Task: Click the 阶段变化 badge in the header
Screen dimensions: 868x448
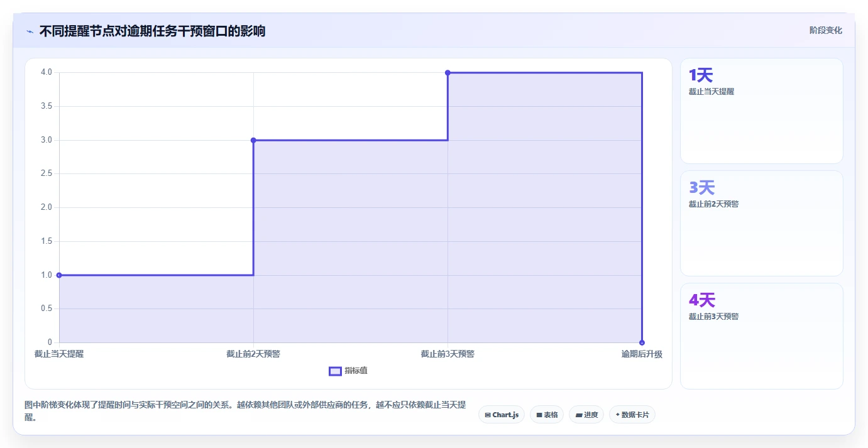Action: [x=825, y=30]
